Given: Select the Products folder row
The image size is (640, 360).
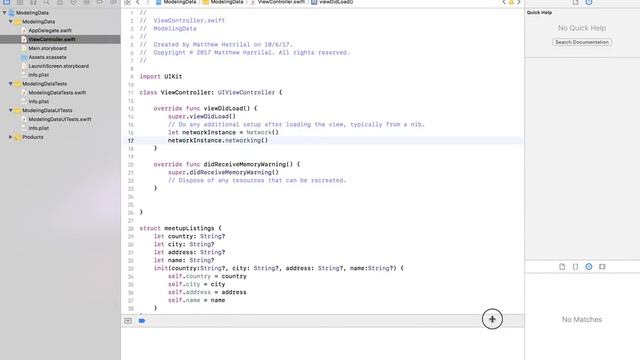Looking at the screenshot, I should tap(33, 137).
